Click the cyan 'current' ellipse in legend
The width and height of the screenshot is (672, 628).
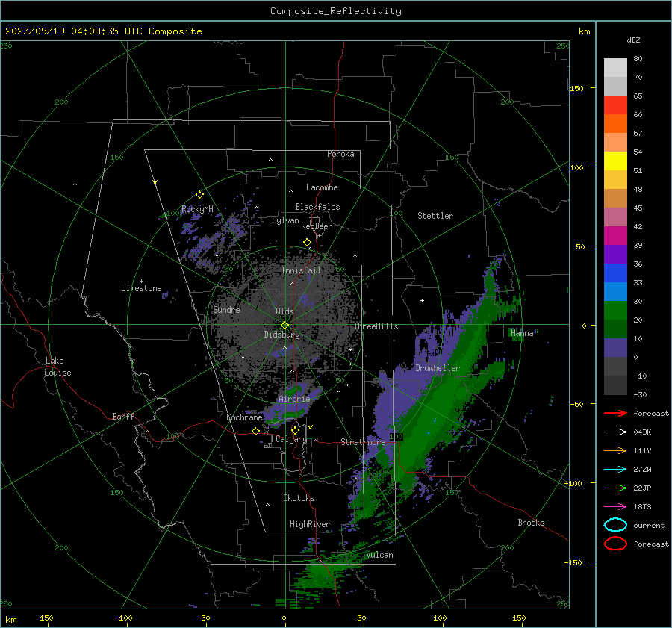click(x=615, y=525)
